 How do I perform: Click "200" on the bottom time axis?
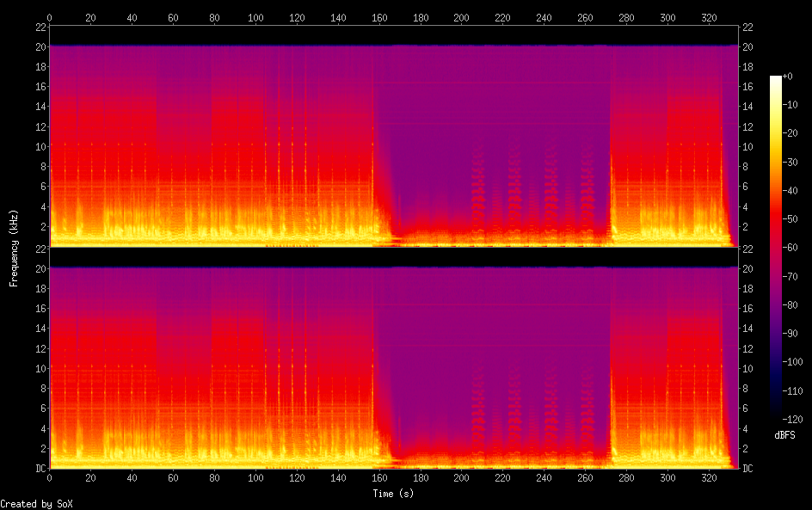tap(461, 478)
